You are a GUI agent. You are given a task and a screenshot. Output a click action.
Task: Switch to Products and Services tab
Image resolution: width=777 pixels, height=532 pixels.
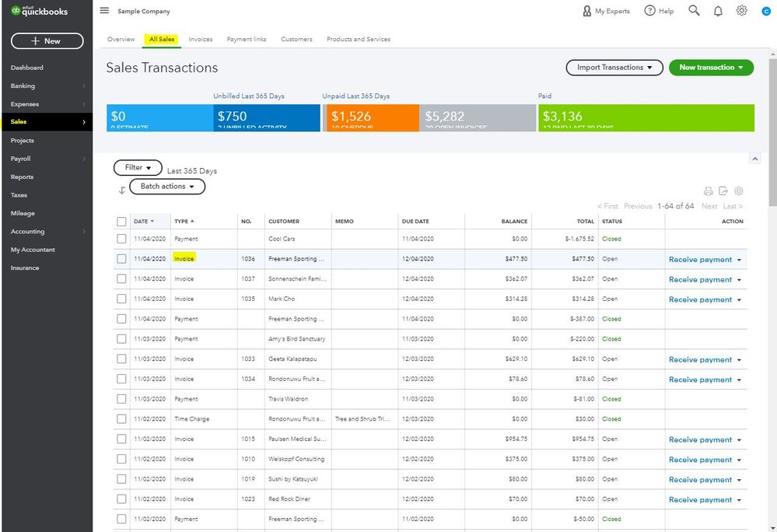point(359,39)
